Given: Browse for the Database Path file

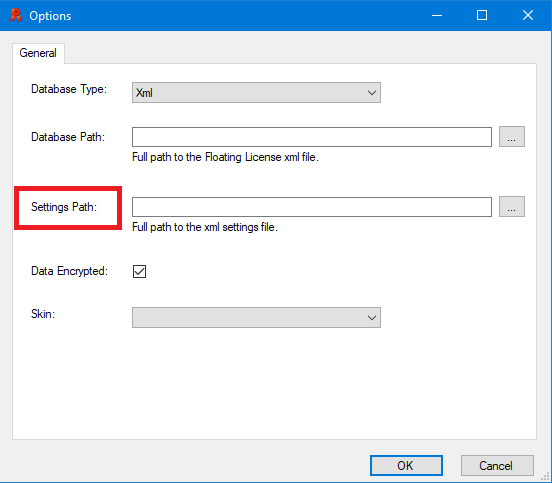Looking at the screenshot, I should coord(512,137).
